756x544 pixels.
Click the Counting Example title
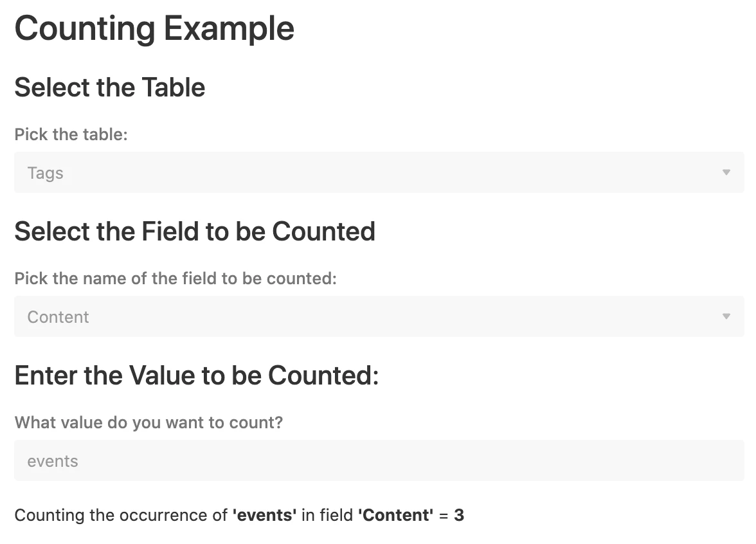(x=154, y=29)
